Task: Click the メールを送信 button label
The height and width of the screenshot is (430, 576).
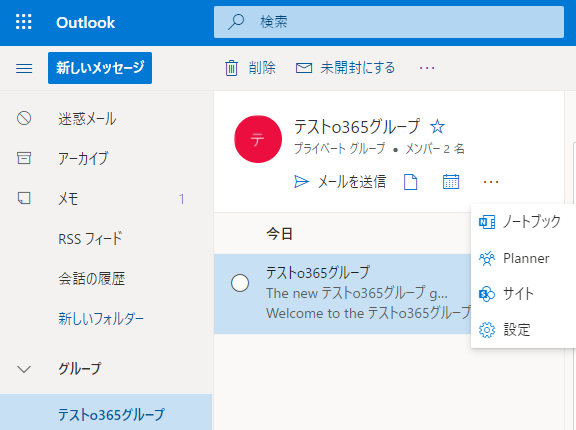Action: click(352, 182)
